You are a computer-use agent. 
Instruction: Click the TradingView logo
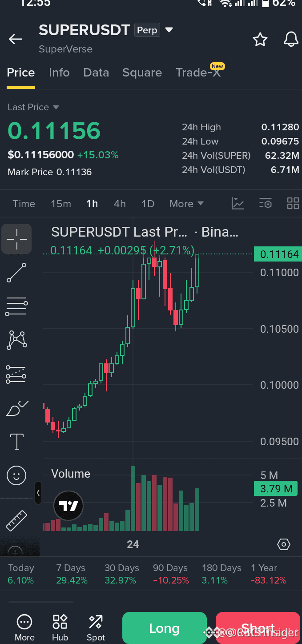68,506
